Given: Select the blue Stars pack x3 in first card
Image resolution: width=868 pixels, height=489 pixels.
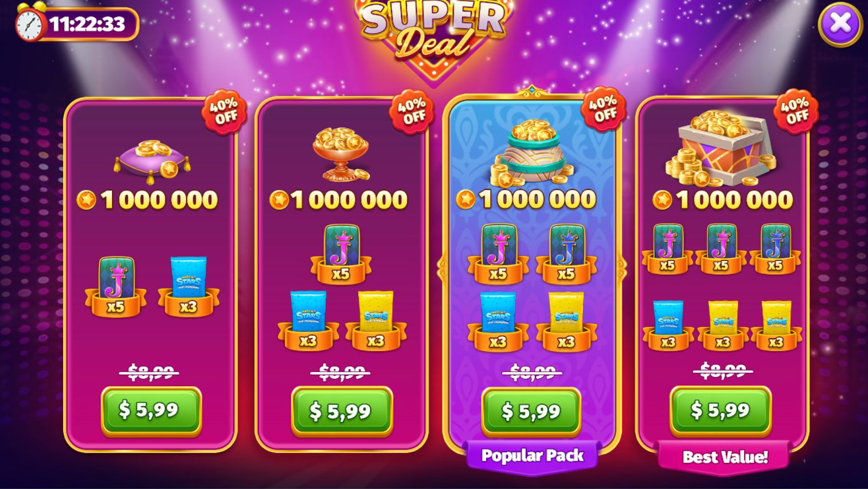Looking at the screenshot, I should (x=188, y=286).
